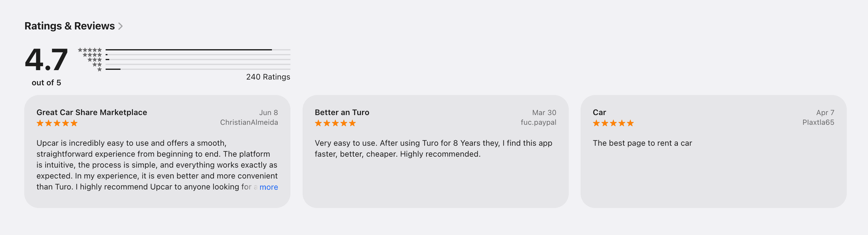Click orange stars on the Car review
The height and width of the screenshot is (235, 868).
pos(613,123)
